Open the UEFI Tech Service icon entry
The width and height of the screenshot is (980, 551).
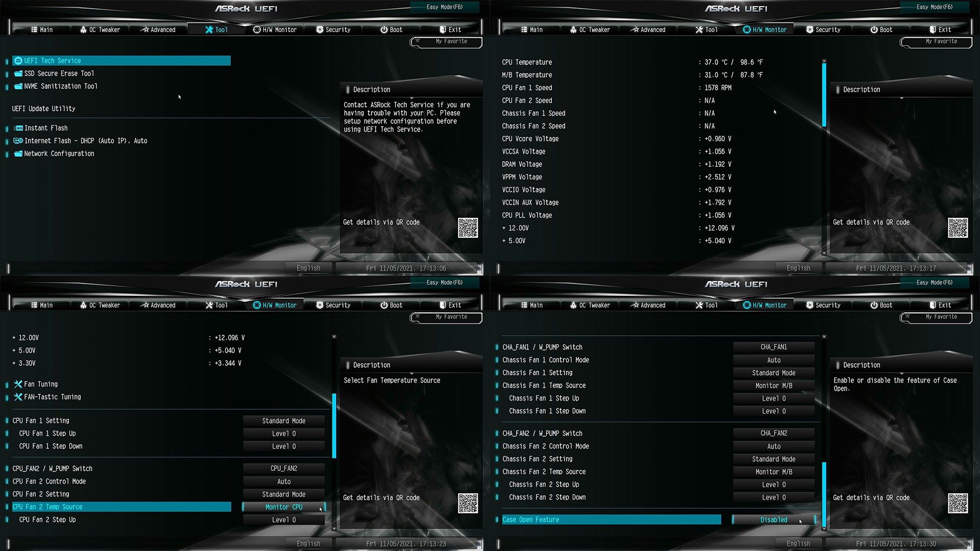pos(18,61)
